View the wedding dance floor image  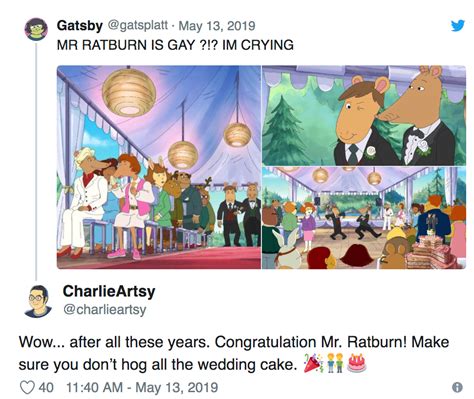[364, 218]
